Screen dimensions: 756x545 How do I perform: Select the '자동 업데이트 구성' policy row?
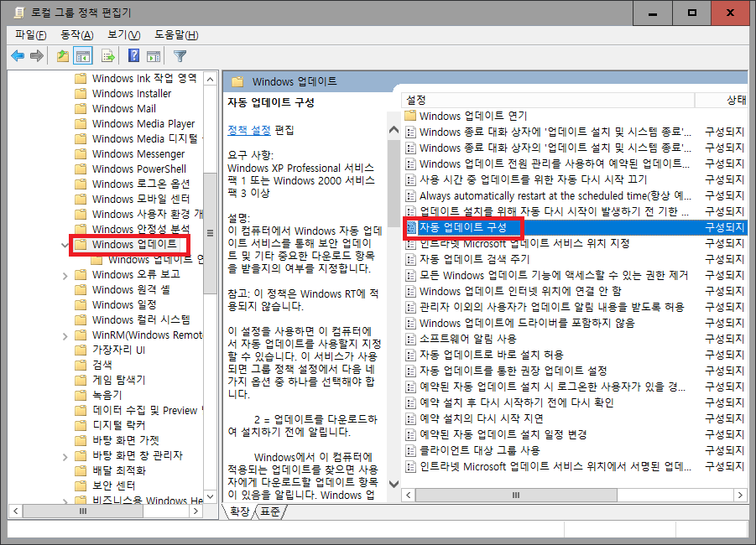tap(576, 227)
